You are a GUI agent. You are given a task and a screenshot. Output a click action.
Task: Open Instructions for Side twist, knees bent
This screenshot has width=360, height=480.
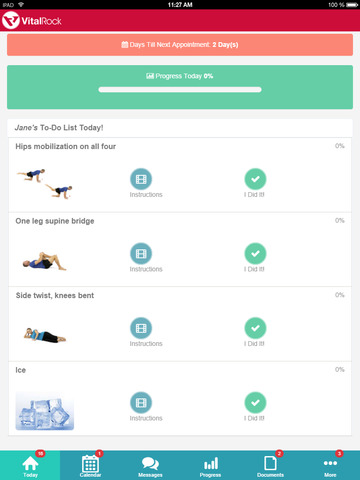coord(141,328)
